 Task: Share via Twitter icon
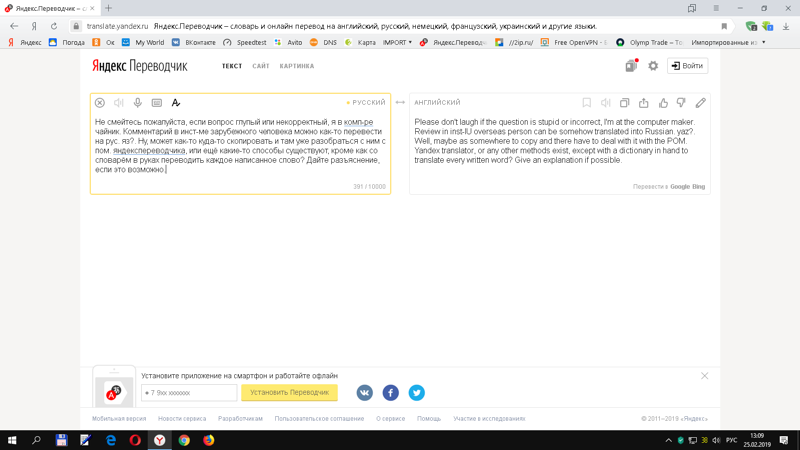pos(417,393)
